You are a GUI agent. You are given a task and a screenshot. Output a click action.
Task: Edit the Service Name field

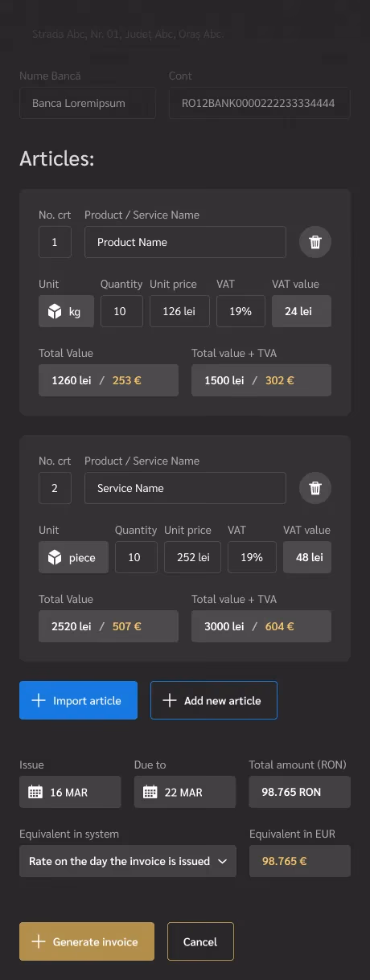(x=185, y=488)
